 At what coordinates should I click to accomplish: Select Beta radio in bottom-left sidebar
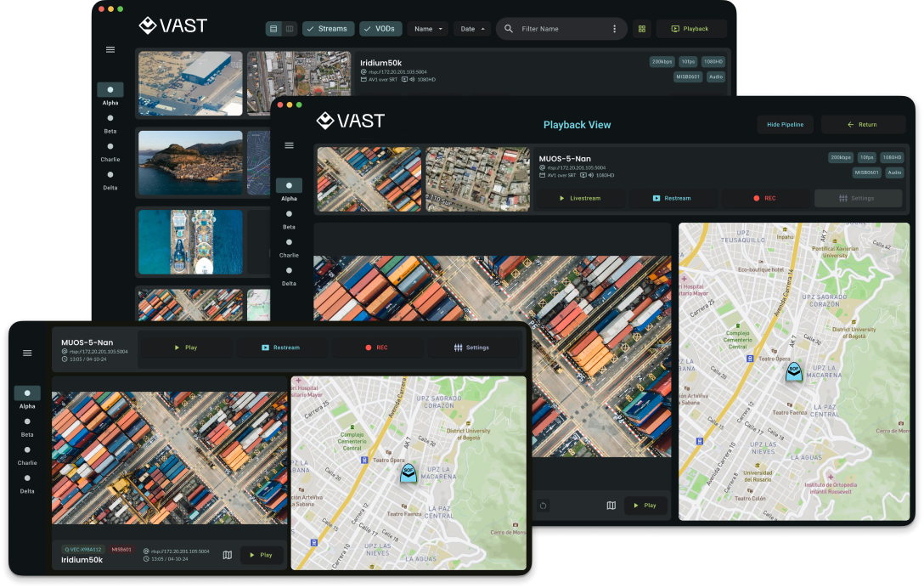click(x=27, y=421)
